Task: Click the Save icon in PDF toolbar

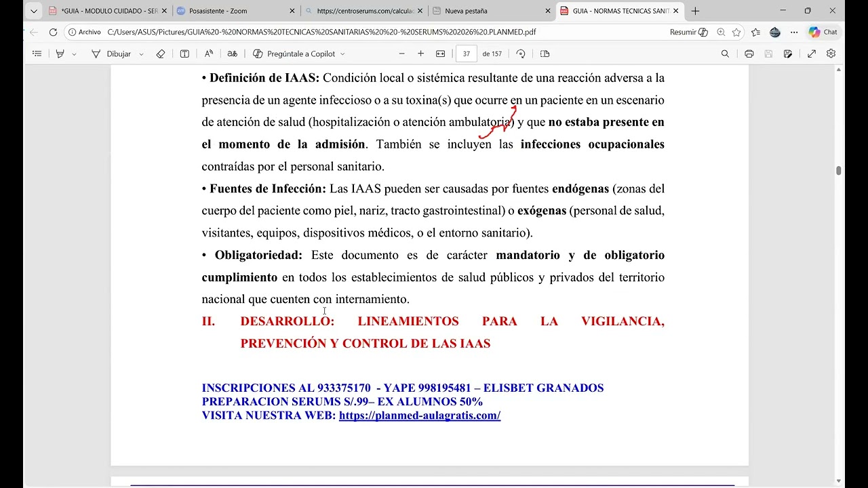Action: click(768, 54)
